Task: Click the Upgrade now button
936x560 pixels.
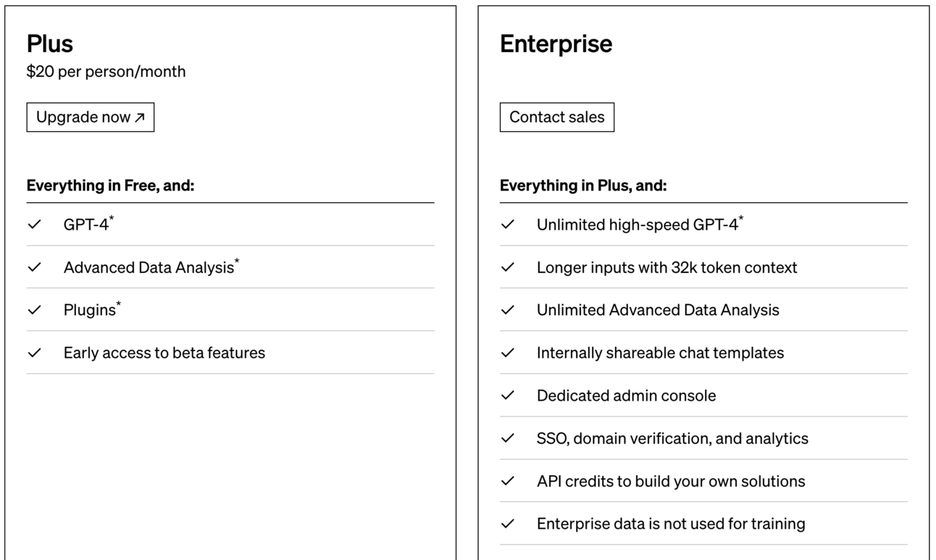Action: pos(90,117)
